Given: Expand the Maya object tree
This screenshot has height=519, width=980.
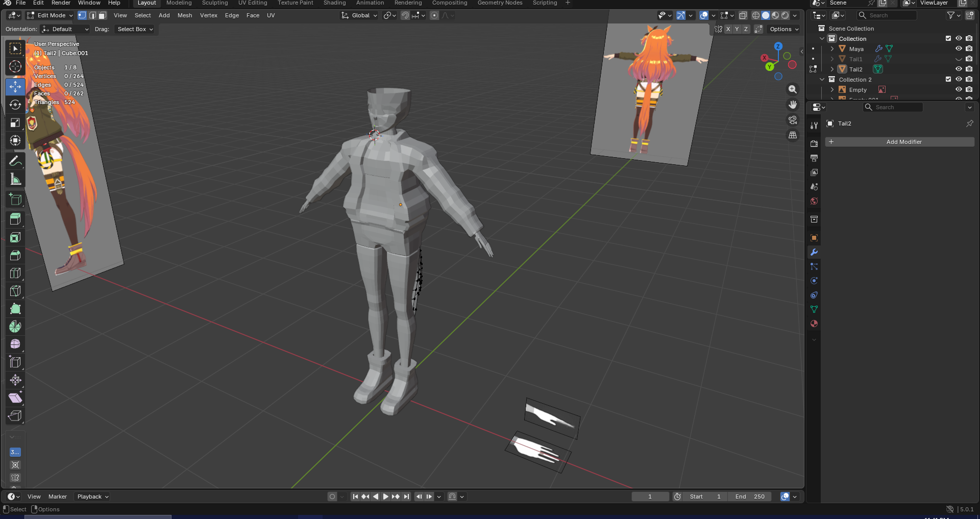Looking at the screenshot, I should (x=832, y=49).
